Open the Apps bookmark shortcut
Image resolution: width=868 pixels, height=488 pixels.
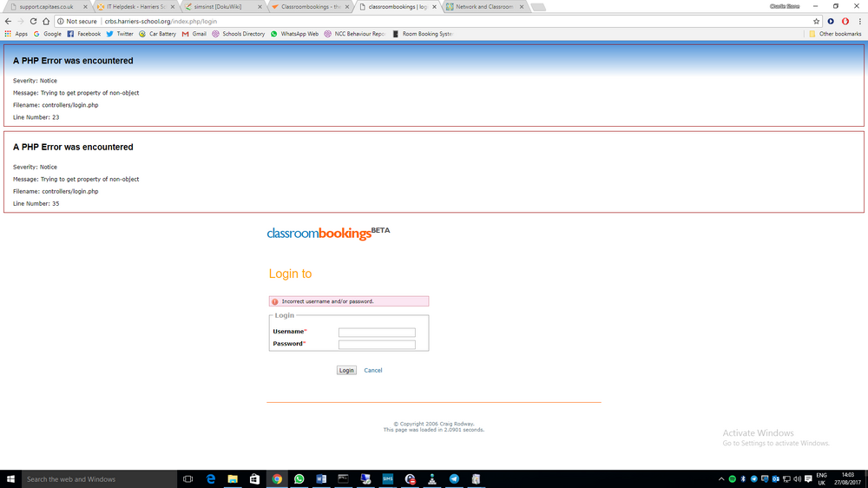click(16, 34)
